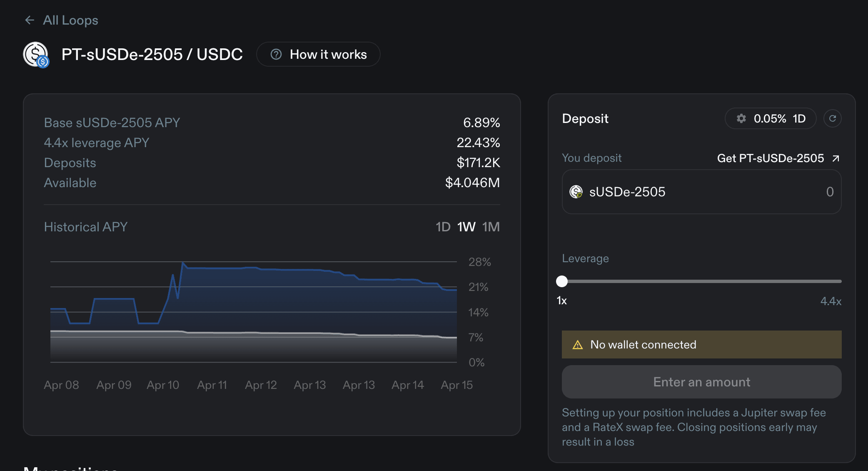The width and height of the screenshot is (868, 471).
Task: Click the PT-sUSDe-2505 / USDC pair logo
Action: point(36,55)
